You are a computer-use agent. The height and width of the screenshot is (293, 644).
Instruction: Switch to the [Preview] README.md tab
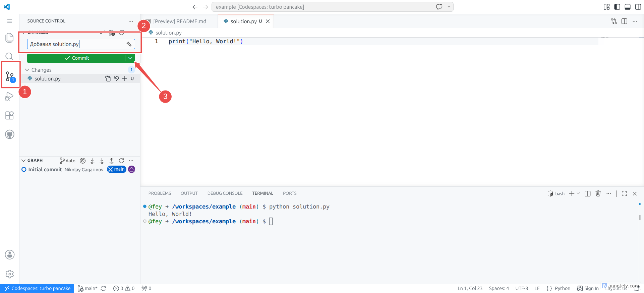180,21
